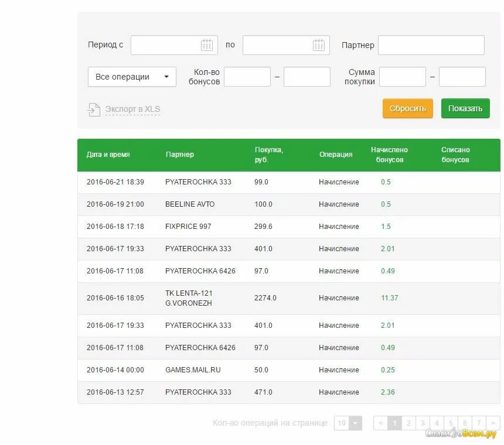This screenshot has width=504, height=445.
Task: Click the 11.37 bonus value
Action: coord(390,298)
